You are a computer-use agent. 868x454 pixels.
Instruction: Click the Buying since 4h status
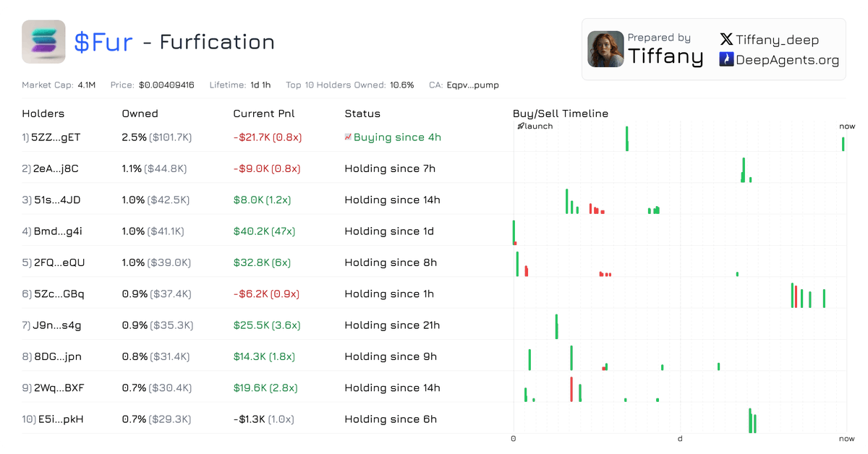tap(397, 137)
